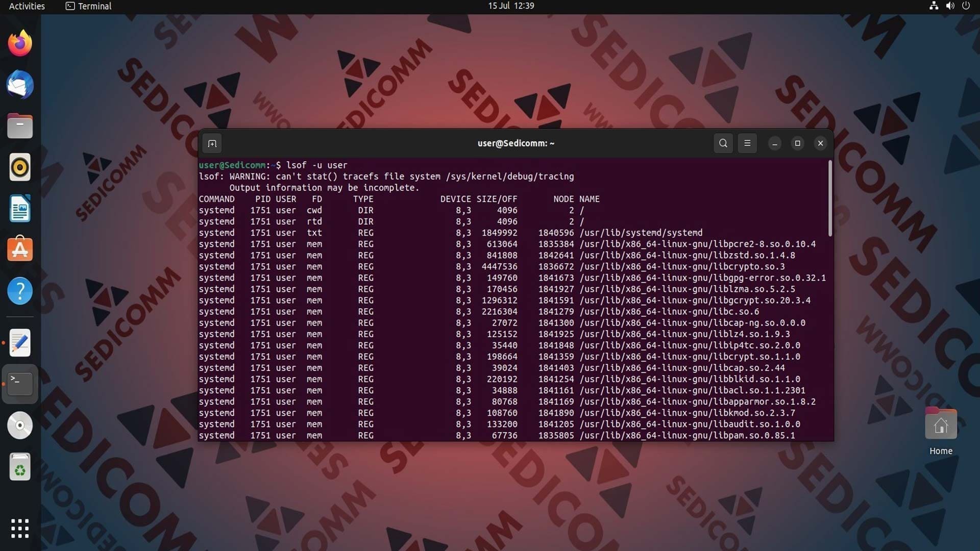980x551 pixels.
Task: Click the liblzma.so.5.2.5 path
Action: [x=688, y=289]
